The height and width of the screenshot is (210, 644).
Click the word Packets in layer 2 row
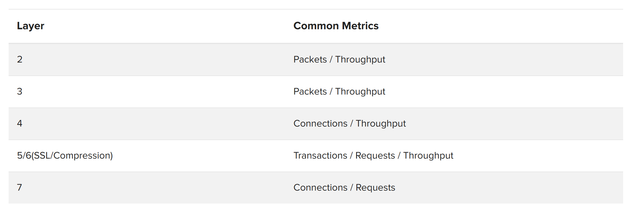pos(310,59)
